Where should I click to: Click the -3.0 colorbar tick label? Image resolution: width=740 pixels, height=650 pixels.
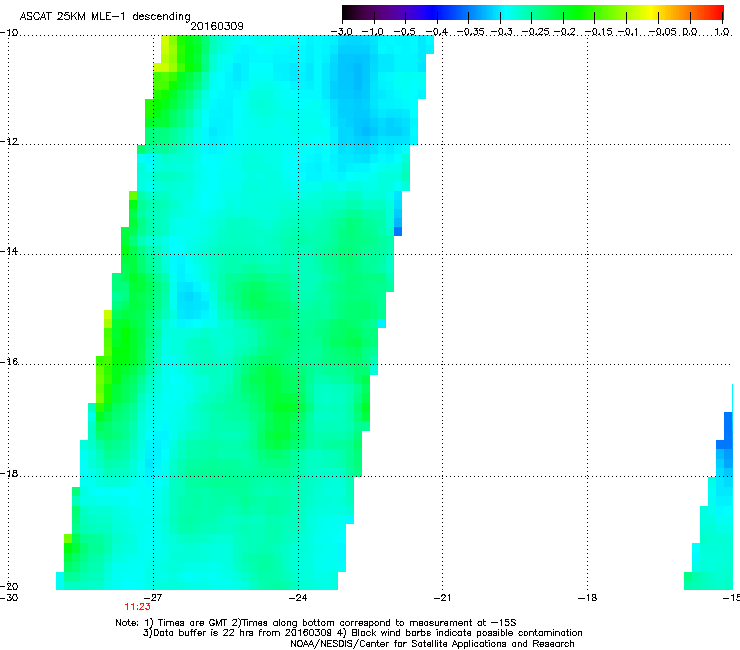click(341, 32)
